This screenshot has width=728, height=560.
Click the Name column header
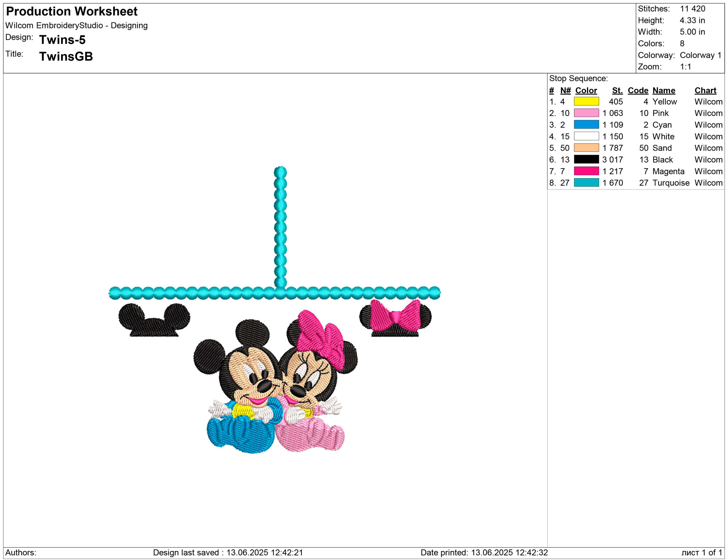(x=663, y=91)
